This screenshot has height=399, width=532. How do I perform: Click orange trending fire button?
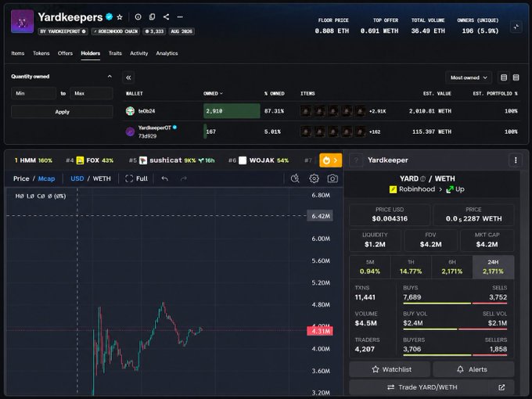pyautogui.click(x=330, y=160)
